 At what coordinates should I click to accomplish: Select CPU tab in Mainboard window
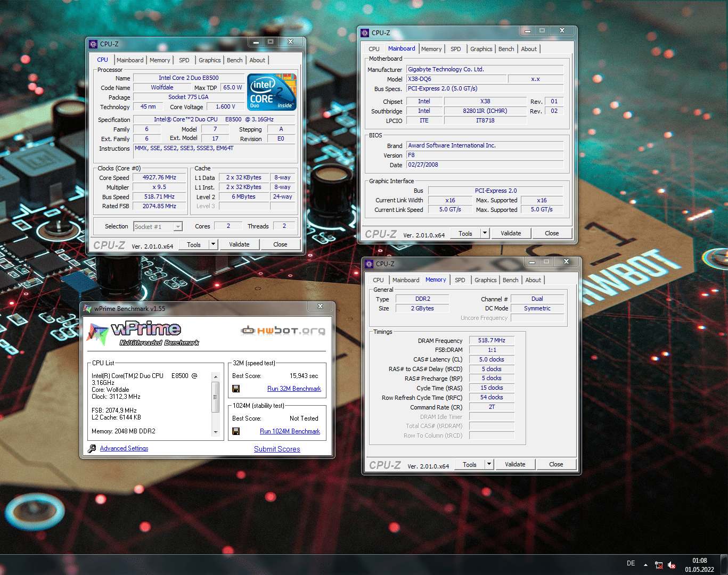[374, 49]
